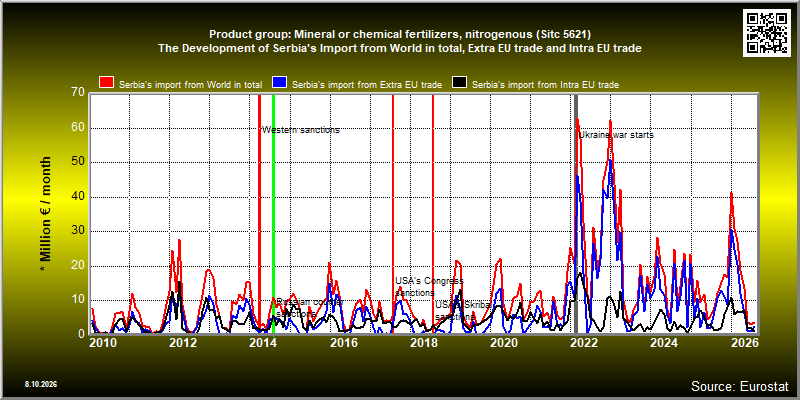800x400 pixels.
Task: Select legend text 'Serbia's import from Intra EU trade'
Action: click(545, 85)
